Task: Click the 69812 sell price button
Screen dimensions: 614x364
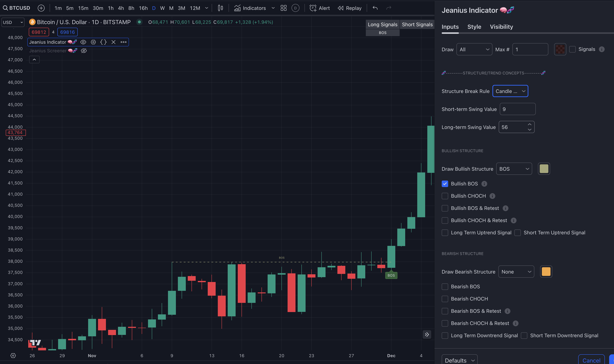Action: [x=39, y=32]
